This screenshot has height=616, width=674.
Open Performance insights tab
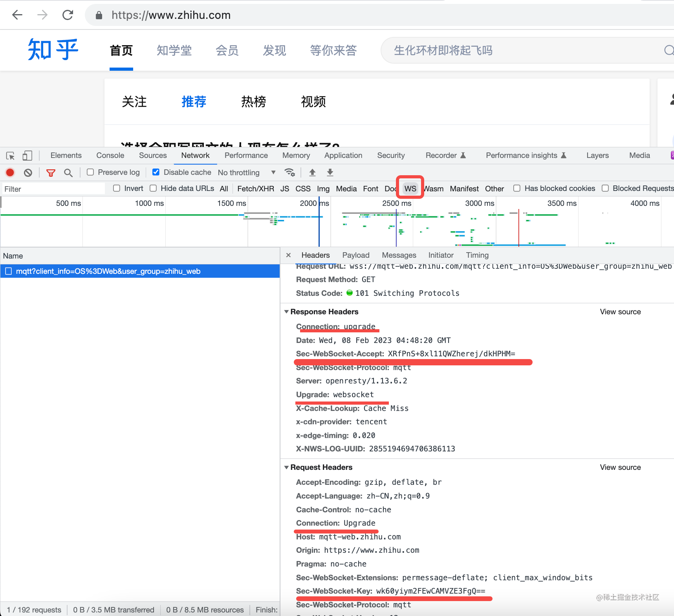click(526, 156)
